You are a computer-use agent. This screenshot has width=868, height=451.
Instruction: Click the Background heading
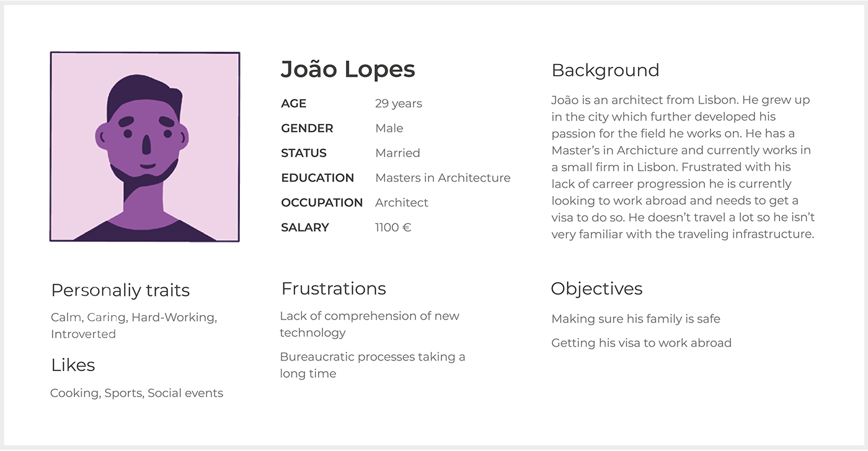(x=605, y=70)
